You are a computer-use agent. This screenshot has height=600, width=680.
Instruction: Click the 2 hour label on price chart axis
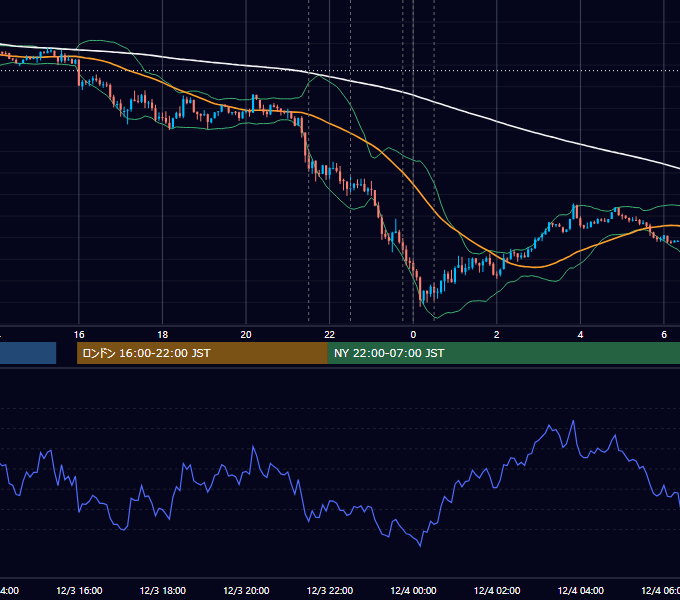coord(497,335)
